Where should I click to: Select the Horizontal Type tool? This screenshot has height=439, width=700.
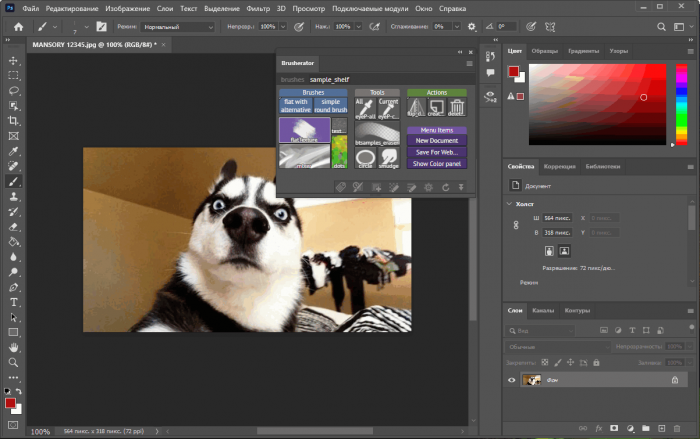click(14, 301)
